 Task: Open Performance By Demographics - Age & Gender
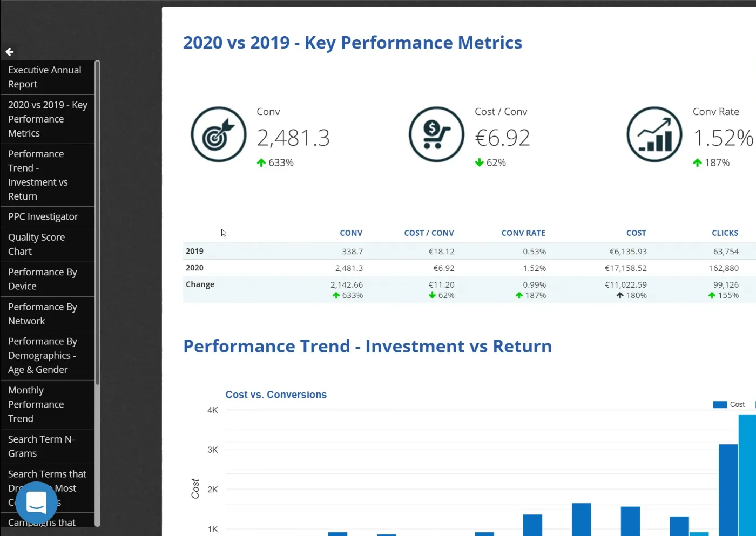[x=48, y=356]
